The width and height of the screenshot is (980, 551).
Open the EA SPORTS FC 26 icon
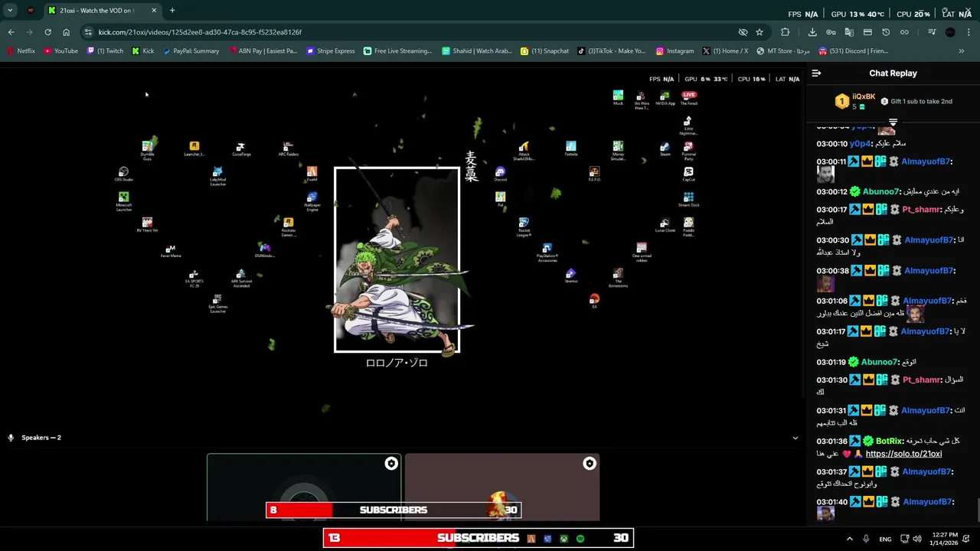point(194,278)
